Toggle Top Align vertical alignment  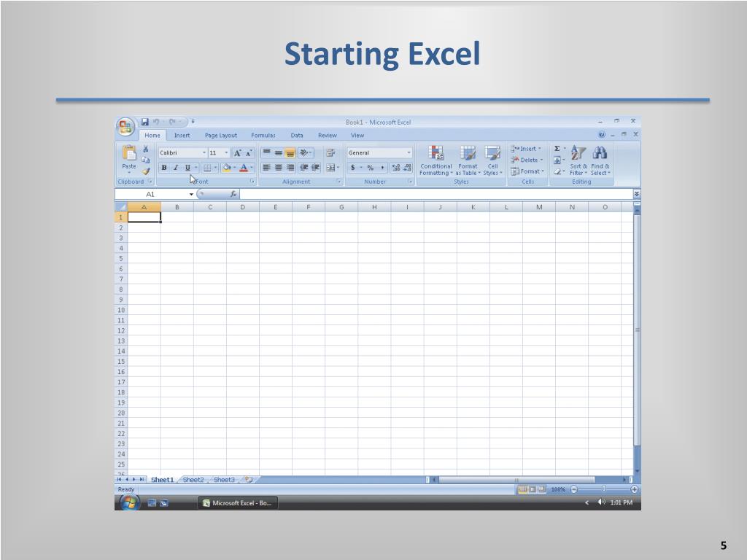267,153
